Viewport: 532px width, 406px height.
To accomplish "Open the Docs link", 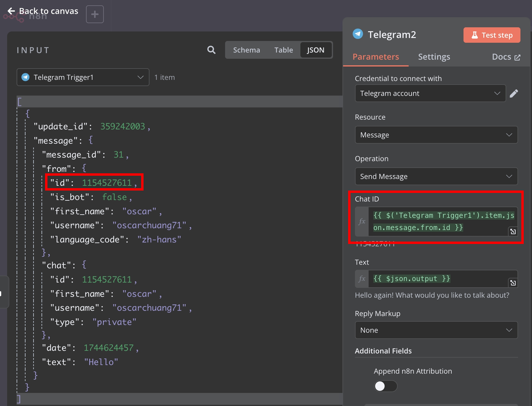I will (x=506, y=57).
